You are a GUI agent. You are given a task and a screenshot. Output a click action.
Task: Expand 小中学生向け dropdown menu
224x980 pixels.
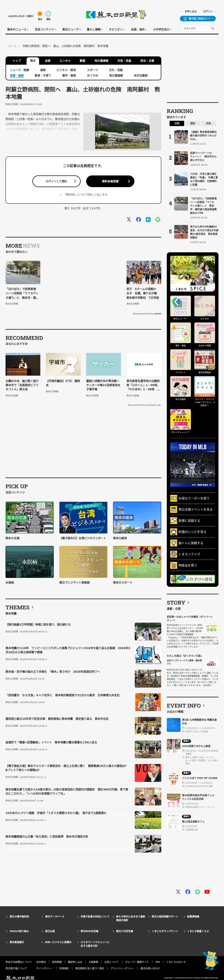(162, 29)
